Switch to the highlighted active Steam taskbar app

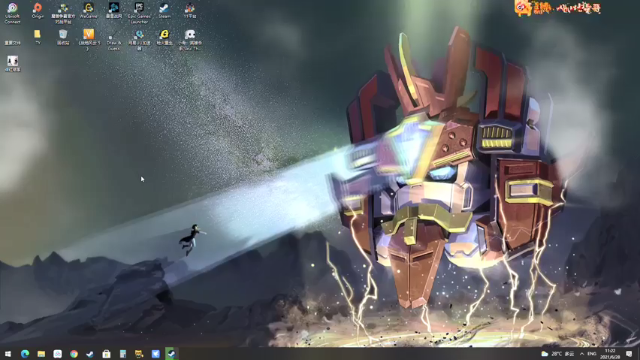tap(171, 353)
